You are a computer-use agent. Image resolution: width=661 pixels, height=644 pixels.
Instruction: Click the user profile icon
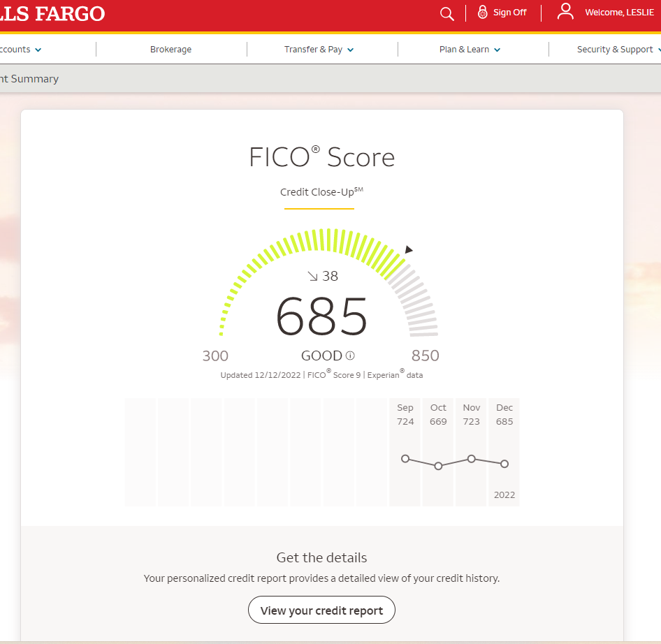(x=565, y=12)
